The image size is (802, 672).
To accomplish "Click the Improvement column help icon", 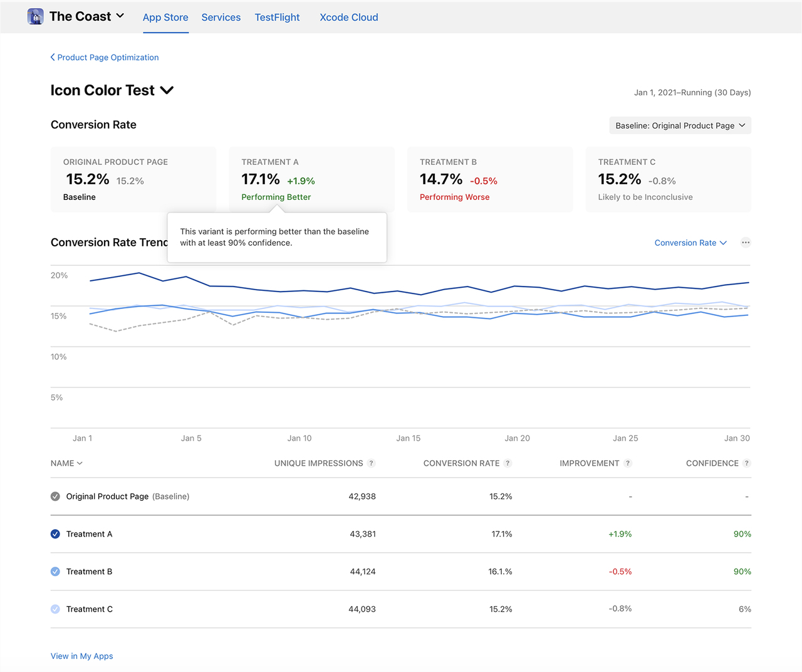I will point(628,463).
